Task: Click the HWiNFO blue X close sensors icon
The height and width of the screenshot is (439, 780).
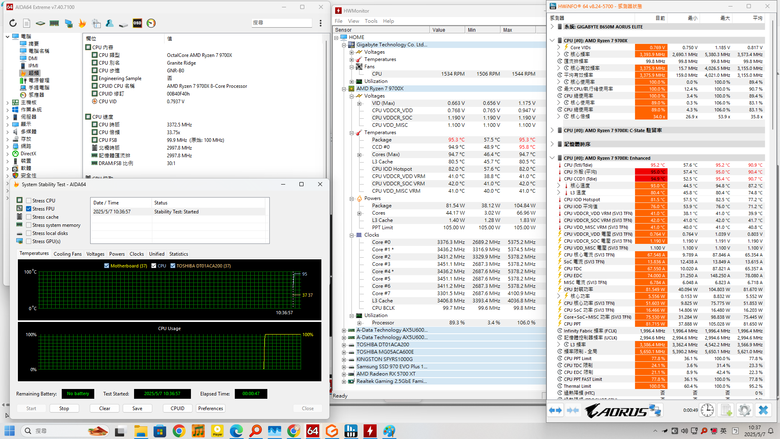Action: (x=763, y=410)
